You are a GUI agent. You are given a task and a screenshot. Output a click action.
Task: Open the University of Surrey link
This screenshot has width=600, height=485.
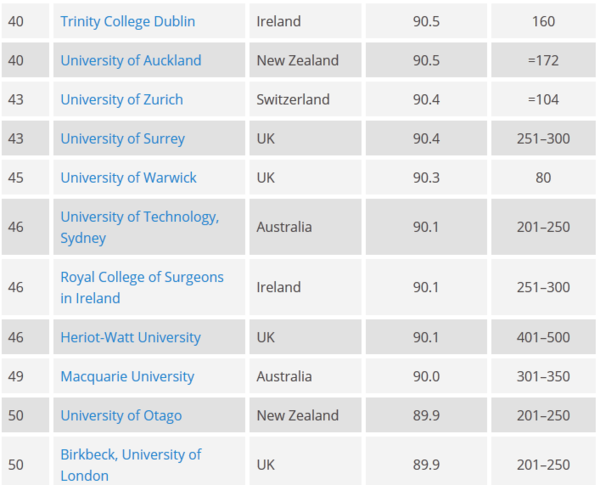123,139
